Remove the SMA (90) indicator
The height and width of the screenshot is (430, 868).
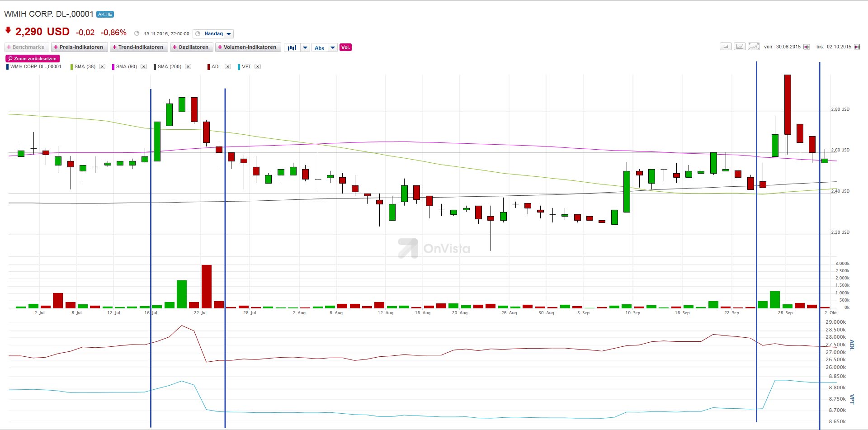coord(144,66)
